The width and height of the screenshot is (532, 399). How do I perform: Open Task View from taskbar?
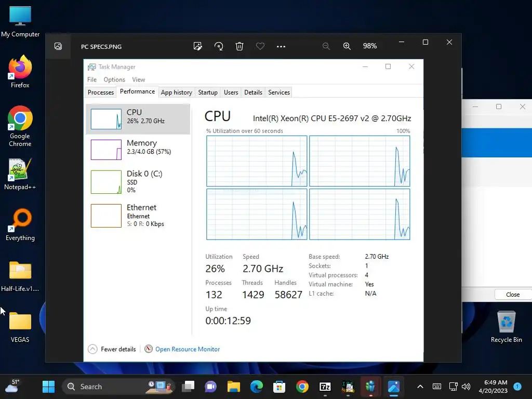coord(188,387)
